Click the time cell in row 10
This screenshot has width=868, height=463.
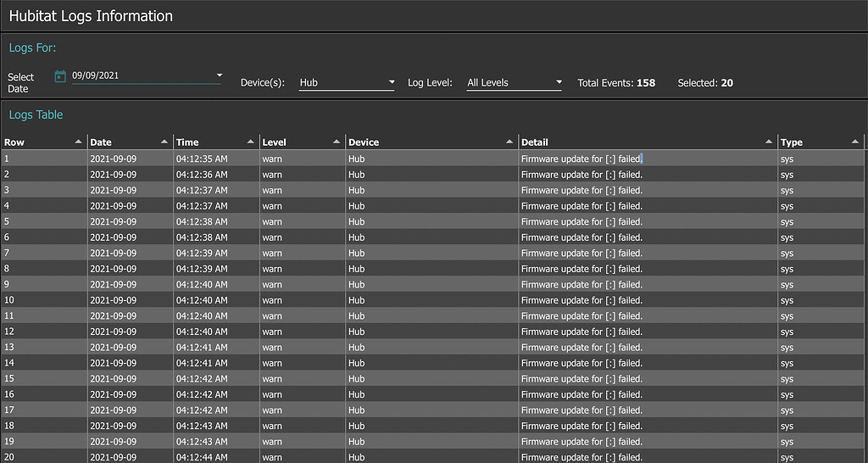click(x=216, y=300)
